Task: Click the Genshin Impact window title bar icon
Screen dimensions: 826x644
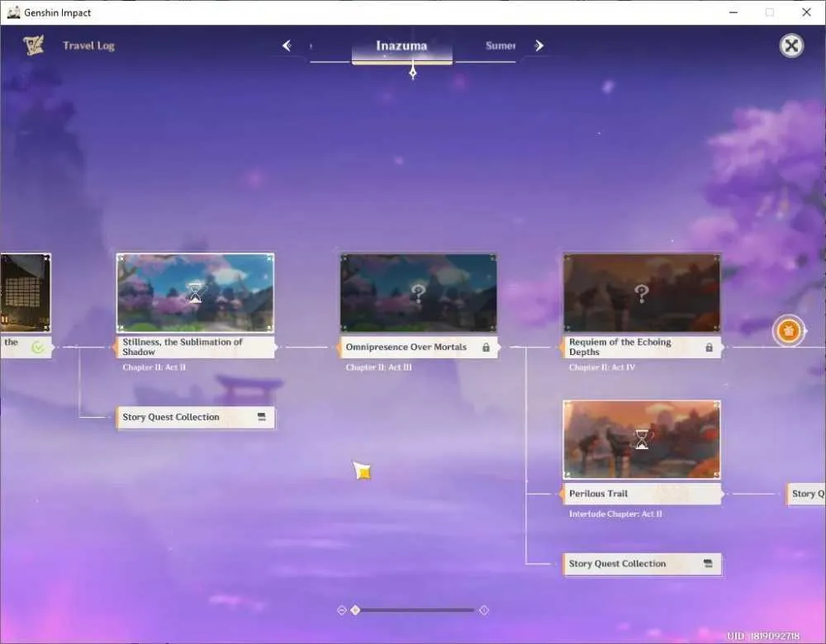Action: 14,12
